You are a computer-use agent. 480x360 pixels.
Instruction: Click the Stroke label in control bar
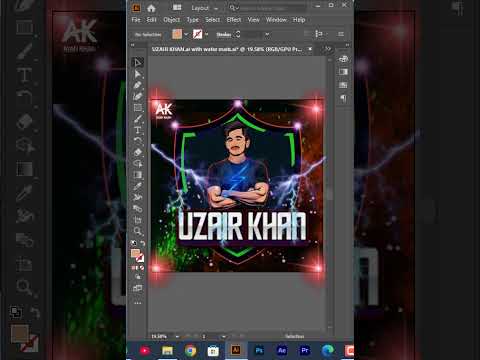[x=223, y=34]
